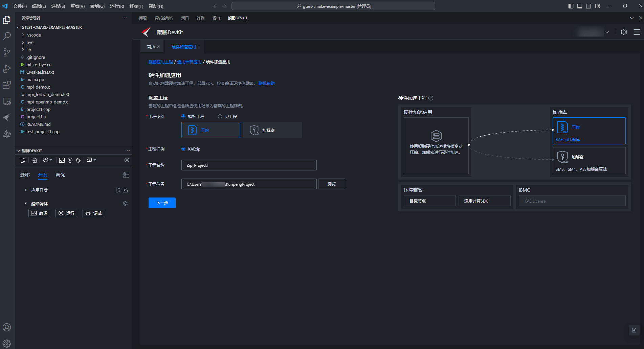Choose the 加解密 scenario card
This screenshot has height=349, width=644.
pos(272,130)
